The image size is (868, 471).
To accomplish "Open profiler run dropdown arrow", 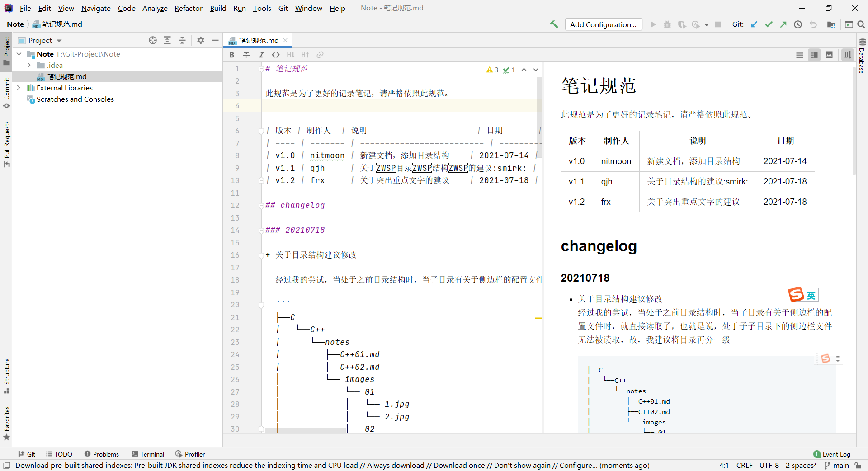I will coord(706,25).
